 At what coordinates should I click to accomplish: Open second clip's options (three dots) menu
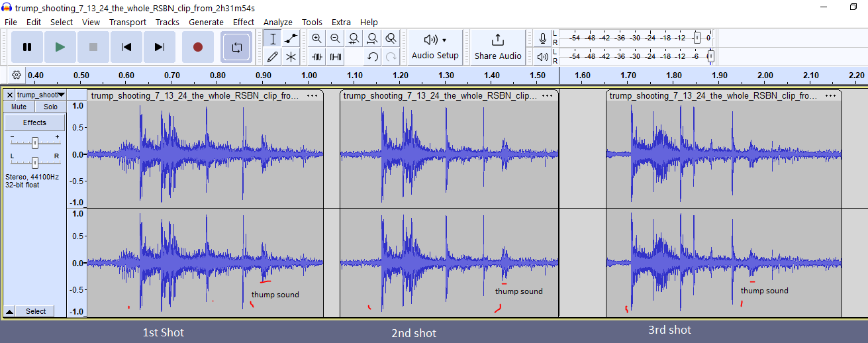[x=547, y=95]
